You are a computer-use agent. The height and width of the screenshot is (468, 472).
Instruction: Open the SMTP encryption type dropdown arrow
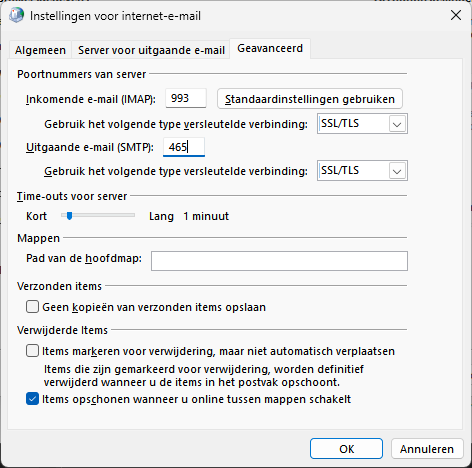pos(397,171)
